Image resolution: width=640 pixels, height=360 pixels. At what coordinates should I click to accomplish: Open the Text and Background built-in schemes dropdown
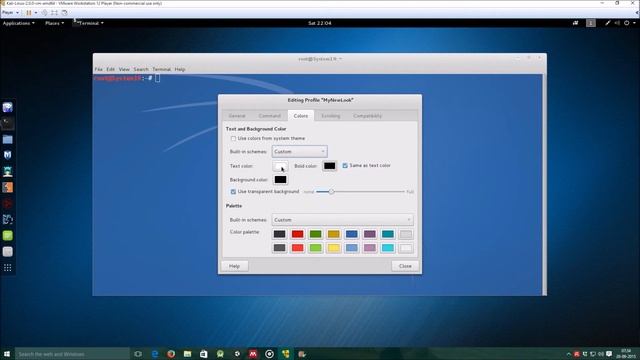click(x=300, y=151)
